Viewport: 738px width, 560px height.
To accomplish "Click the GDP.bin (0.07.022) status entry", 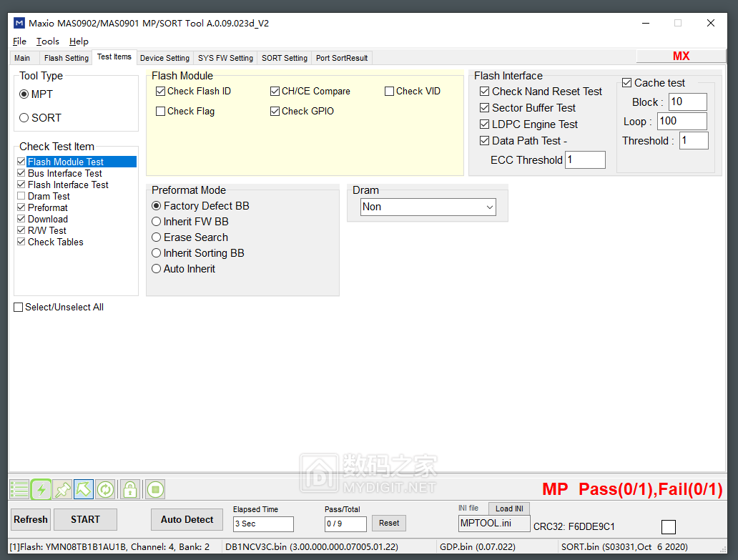I will tap(477, 547).
